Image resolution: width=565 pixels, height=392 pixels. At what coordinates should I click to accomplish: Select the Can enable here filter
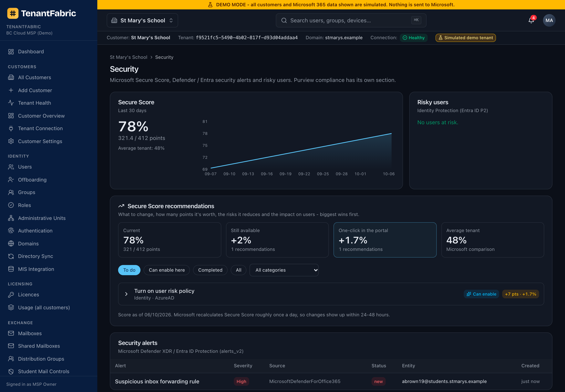tap(167, 270)
